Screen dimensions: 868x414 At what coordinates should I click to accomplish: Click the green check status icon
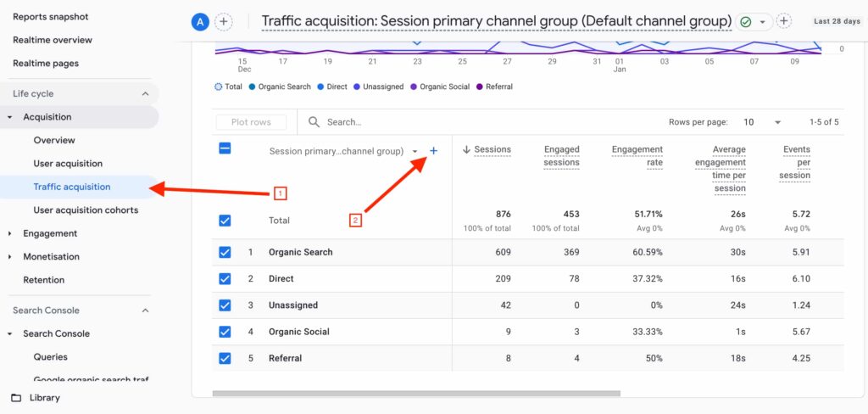tap(746, 22)
